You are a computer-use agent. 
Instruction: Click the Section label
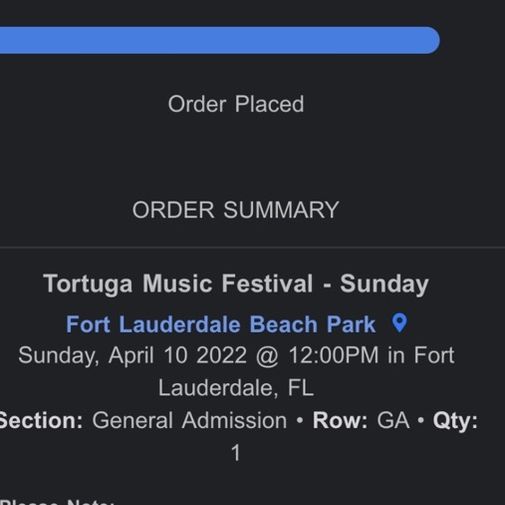click(x=41, y=420)
